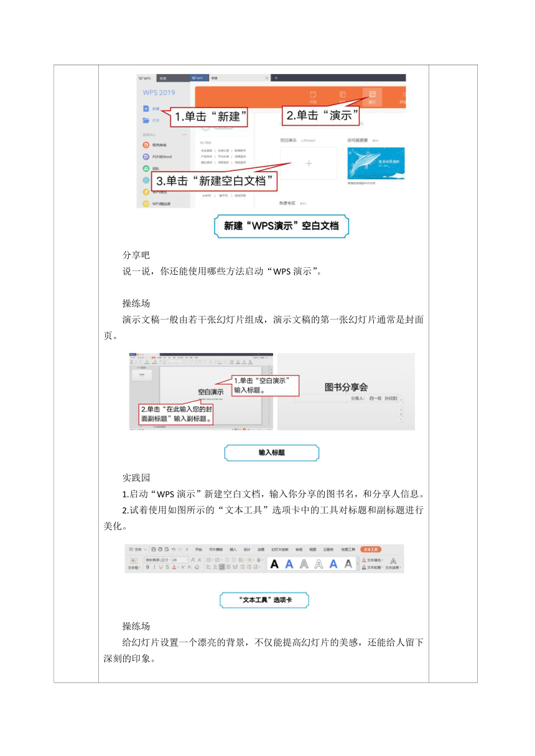Switch to the 动画 ribbon tab
The width and height of the screenshot is (535, 756).
coord(261,550)
